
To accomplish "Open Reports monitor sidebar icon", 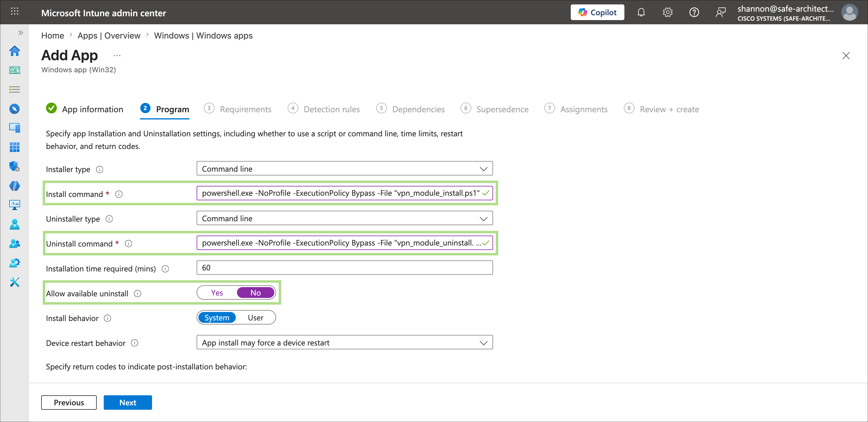I will (14, 205).
